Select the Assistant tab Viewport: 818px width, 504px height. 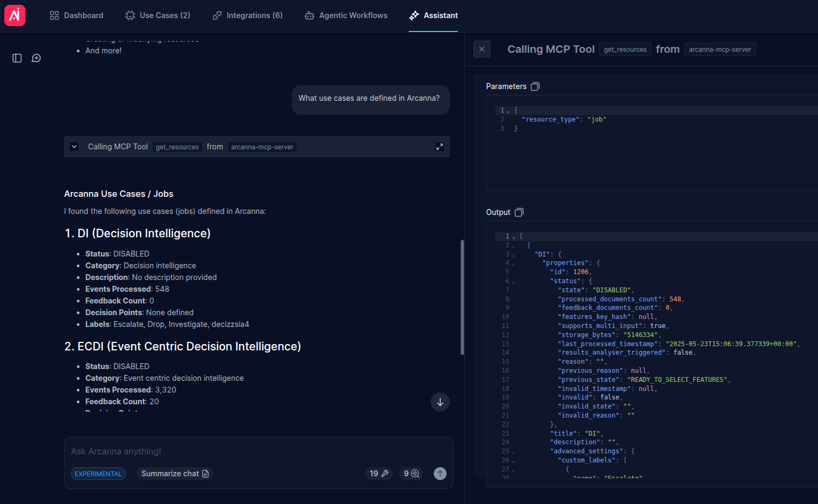pos(433,15)
